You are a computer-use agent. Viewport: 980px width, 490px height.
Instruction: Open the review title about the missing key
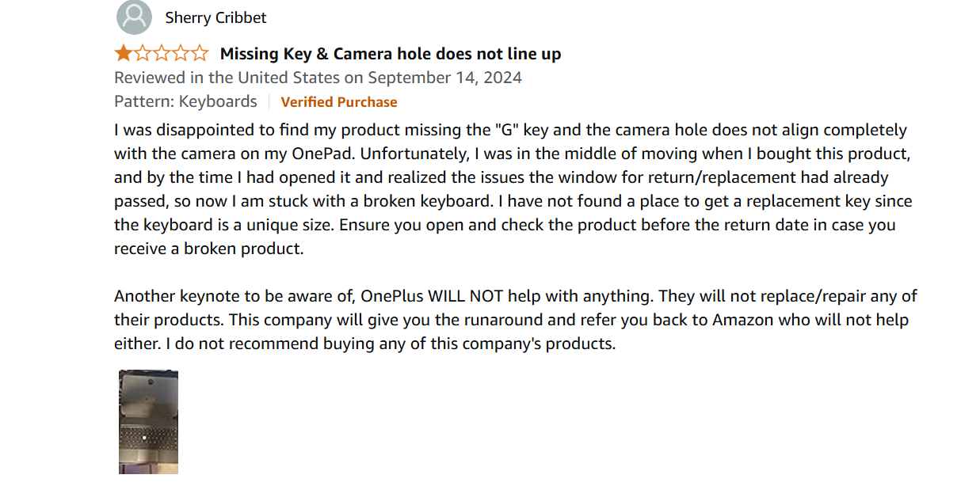(391, 54)
